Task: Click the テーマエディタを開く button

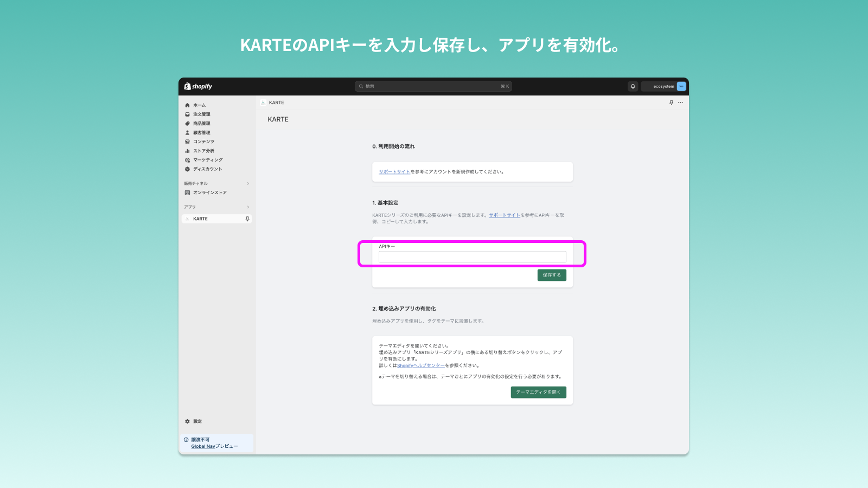Action: pyautogui.click(x=538, y=392)
